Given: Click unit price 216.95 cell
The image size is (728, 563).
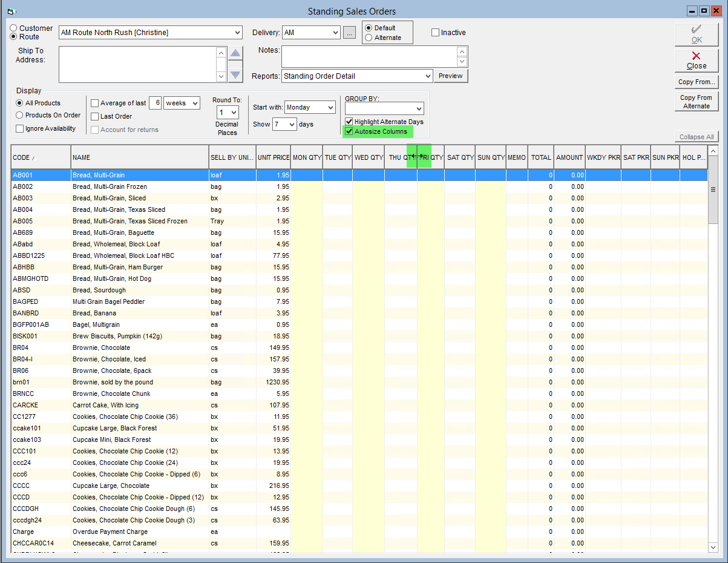Looking at the screenshot, I should coord(274,486).
